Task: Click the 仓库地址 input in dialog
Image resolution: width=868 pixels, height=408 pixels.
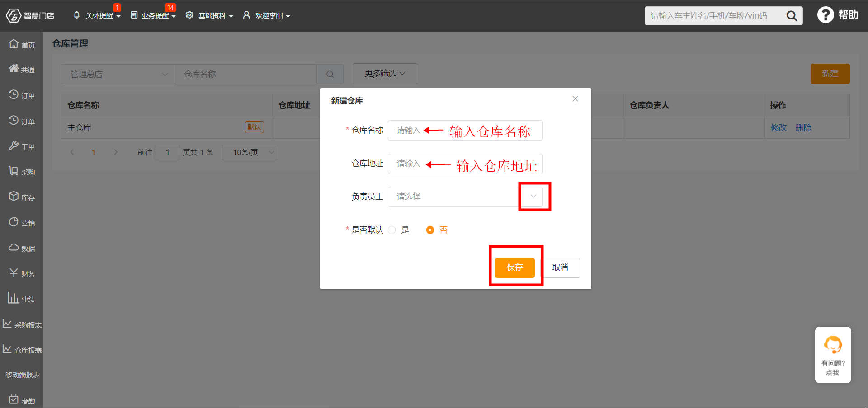Action: pyautogui.click(x=465, y=164)
